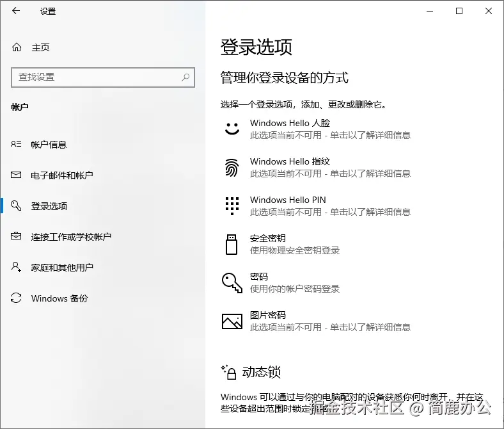504x429 pixels.
Task: Go to 主页 in the sidebar
Action: (x=40, y=47)
